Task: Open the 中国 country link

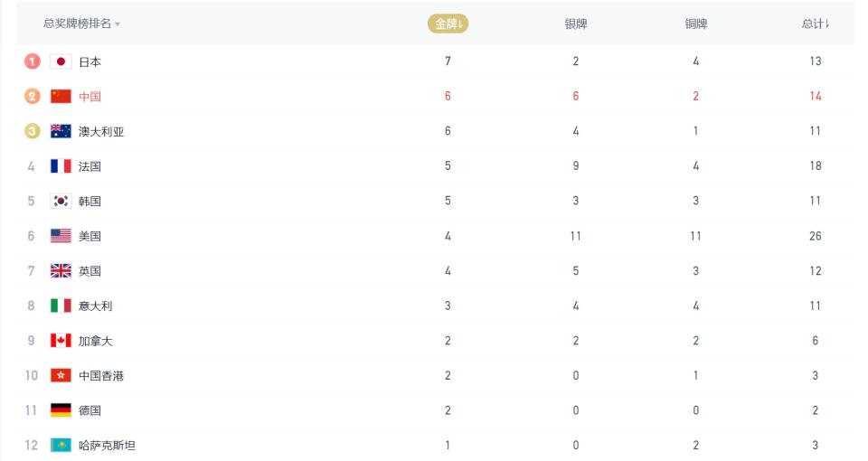Action: click(x=90, y=97)
